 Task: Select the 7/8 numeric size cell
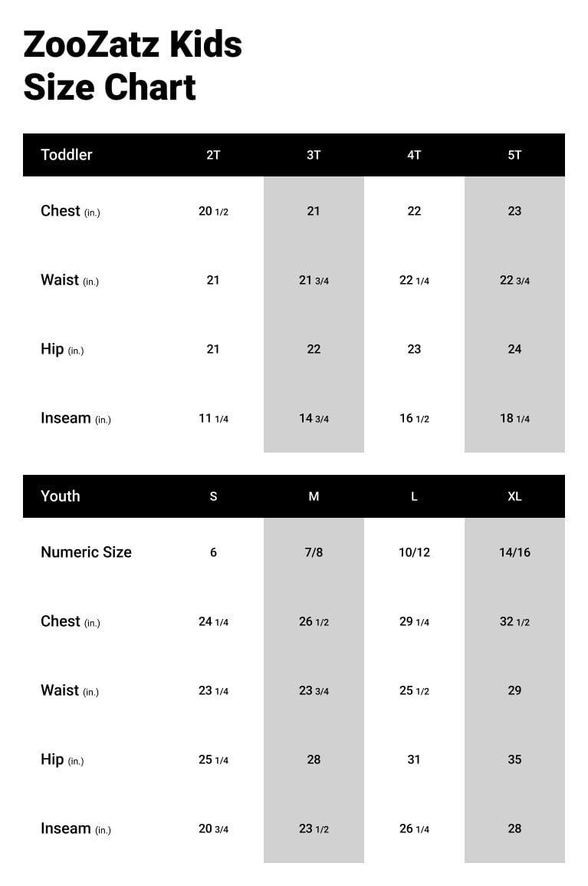(x=314, y=552)
